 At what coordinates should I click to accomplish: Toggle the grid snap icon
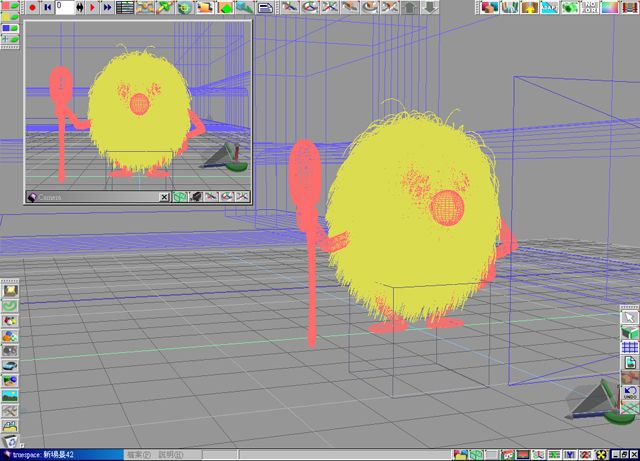(x=630, y=347)
